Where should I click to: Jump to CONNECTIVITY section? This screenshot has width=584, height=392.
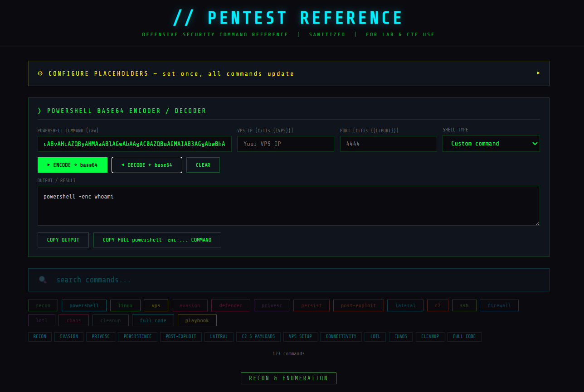[341, 337]
